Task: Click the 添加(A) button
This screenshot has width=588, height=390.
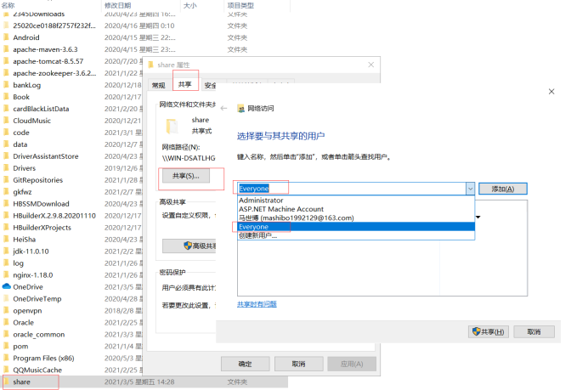Action: (503, 189)
